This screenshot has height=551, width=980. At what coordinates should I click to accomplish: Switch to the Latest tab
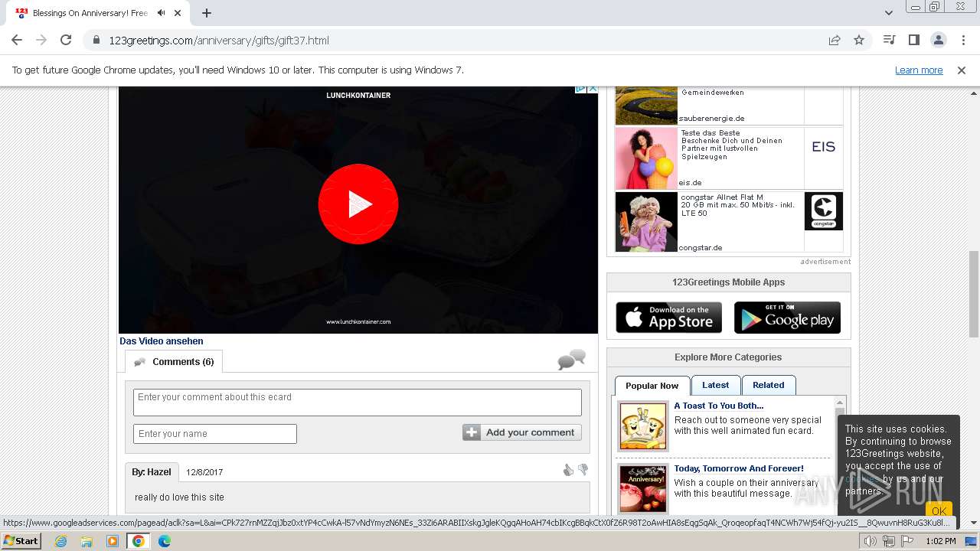coord(716,385)
